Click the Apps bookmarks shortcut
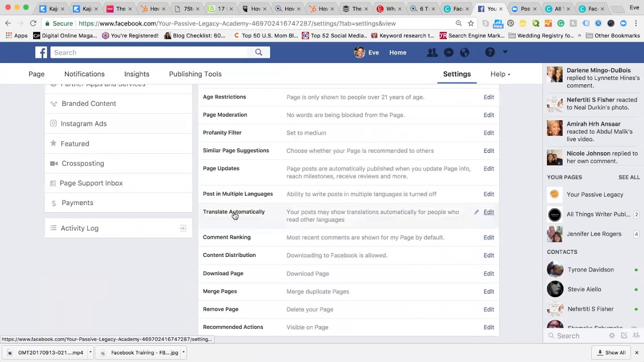 coord(16,36)
